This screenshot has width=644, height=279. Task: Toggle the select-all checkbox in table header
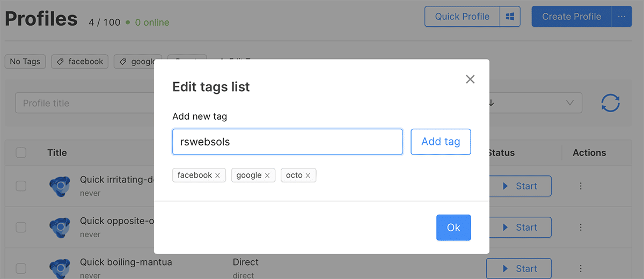click(x=21, y=153)
